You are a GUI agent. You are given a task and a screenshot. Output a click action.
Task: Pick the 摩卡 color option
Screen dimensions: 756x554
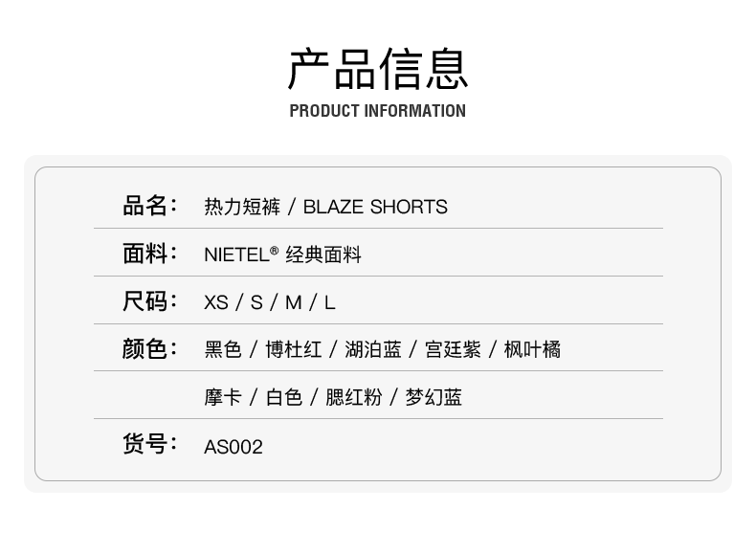(223, 397)
